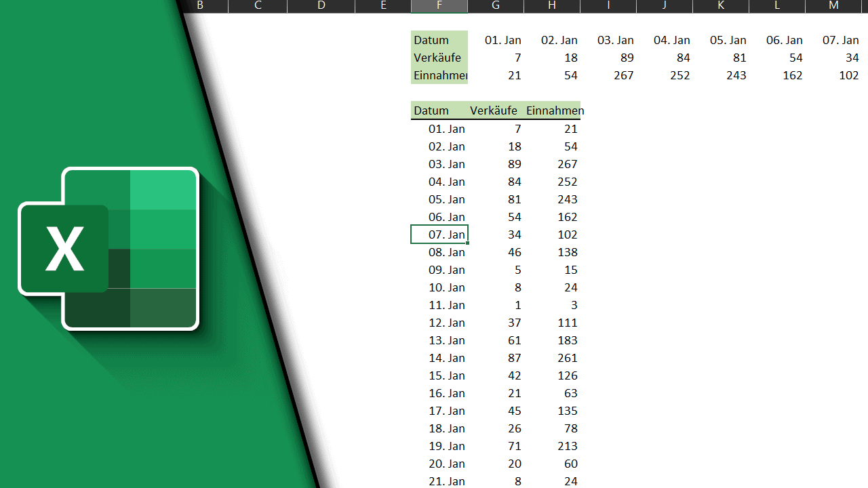
Task: Click Einnahmen value 78 in the 18. Jan row
Action: pos(570,428)
